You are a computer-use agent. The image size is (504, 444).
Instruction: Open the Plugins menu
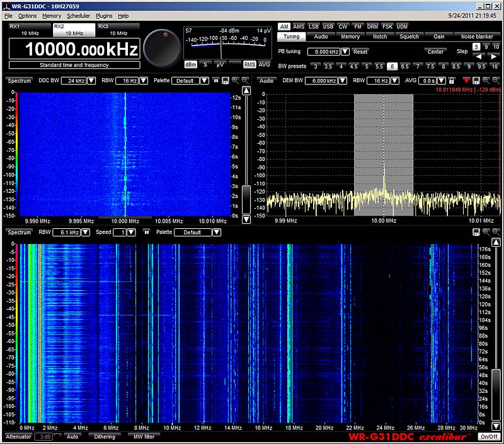104,16
